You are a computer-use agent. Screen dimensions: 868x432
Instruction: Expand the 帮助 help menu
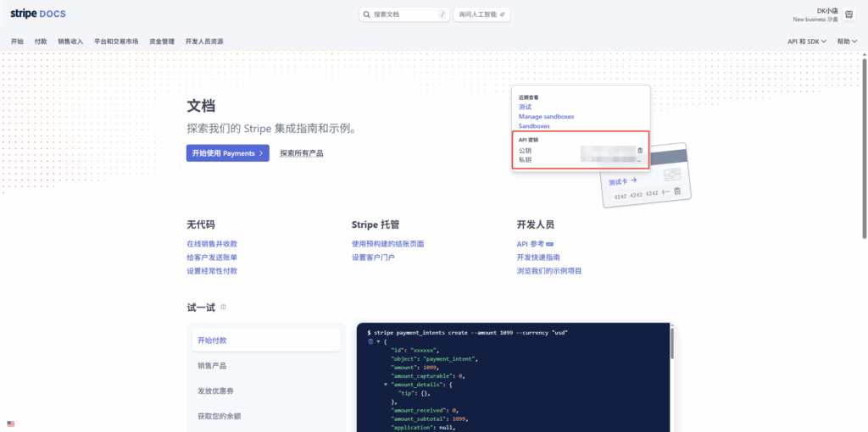coord(846,42)
